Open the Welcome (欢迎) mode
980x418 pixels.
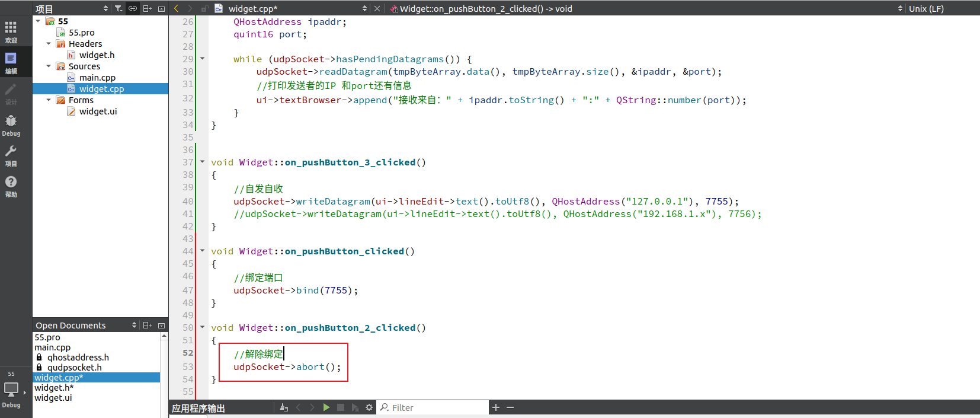[11, 32]
